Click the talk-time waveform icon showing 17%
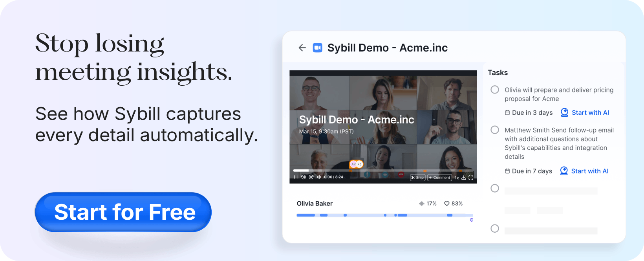 (x=422, y=204)
